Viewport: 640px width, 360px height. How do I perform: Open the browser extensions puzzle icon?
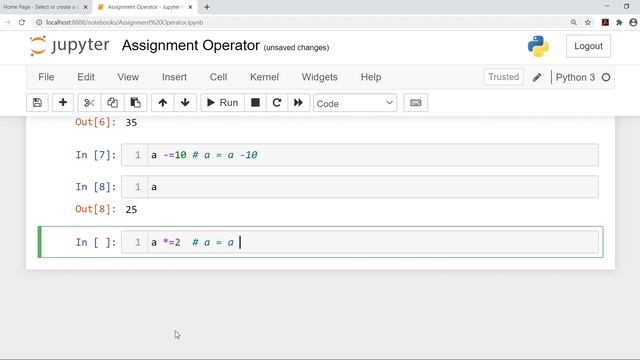(619, 22)
